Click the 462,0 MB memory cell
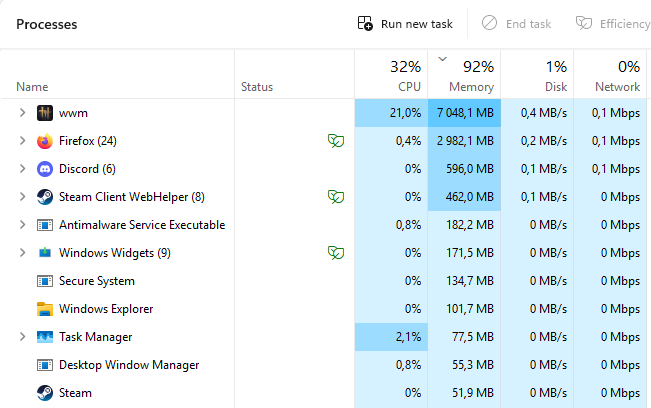The width and height of the screenshot is (651, 408). click(465, 197)
